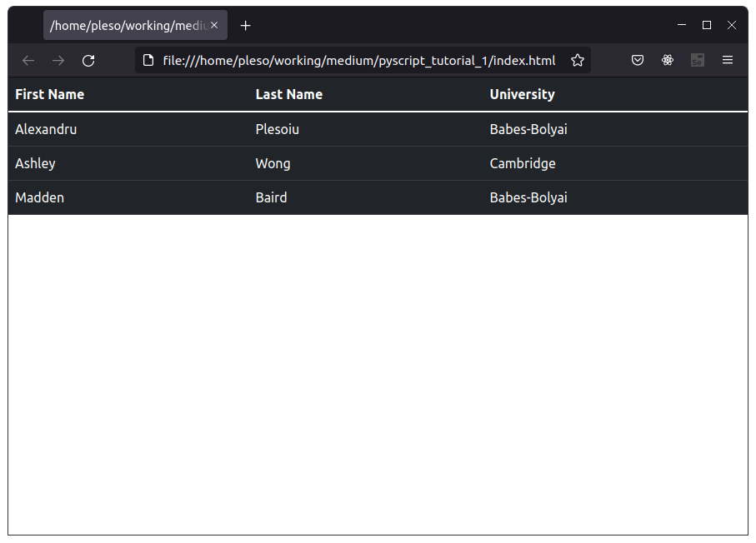Click the University column header
756x543 pixels.
click(522, 94)
